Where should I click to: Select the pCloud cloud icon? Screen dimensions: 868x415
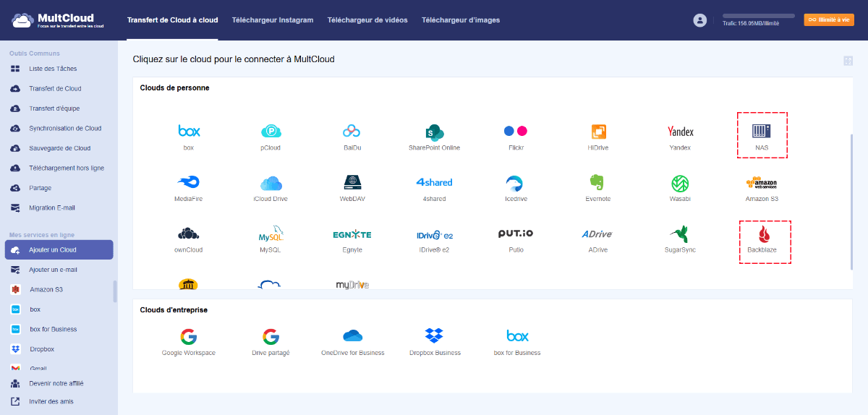coord(271,132)
